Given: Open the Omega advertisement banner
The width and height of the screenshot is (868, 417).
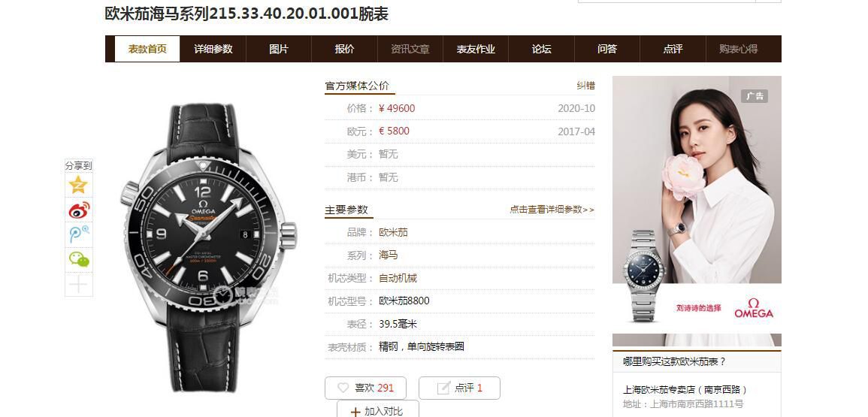Looking at the screenshot, I should [697, 211].
